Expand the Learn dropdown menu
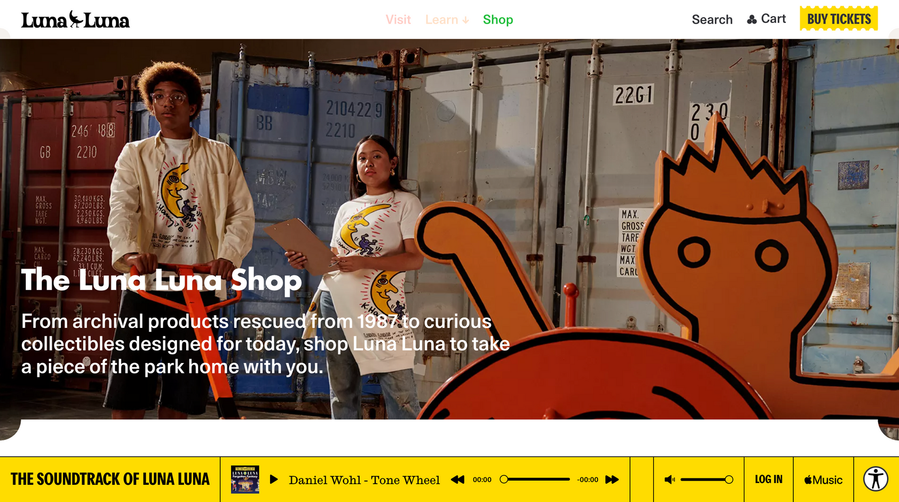Screen dimensions: 899x502 click(447, 19)
